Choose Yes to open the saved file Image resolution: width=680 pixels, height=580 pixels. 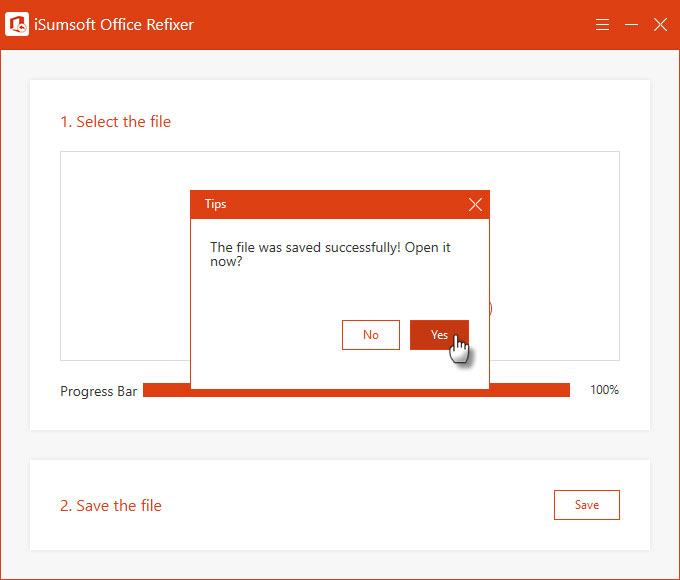[x=439, y=335]
